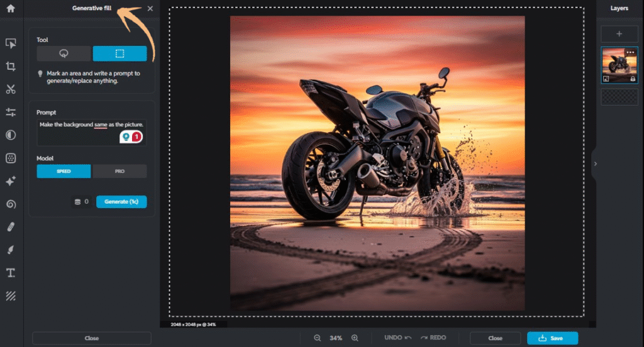Screen dimensions: 644x347
Task: Open the AI sparkle tools
Action: (x=11, y=181)
